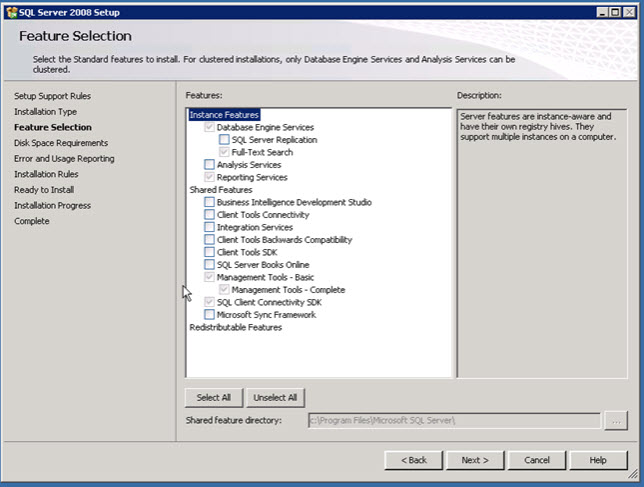Check Client Tools Connectivity checkbox
644x487 pixels.
(x=209, y=215)
